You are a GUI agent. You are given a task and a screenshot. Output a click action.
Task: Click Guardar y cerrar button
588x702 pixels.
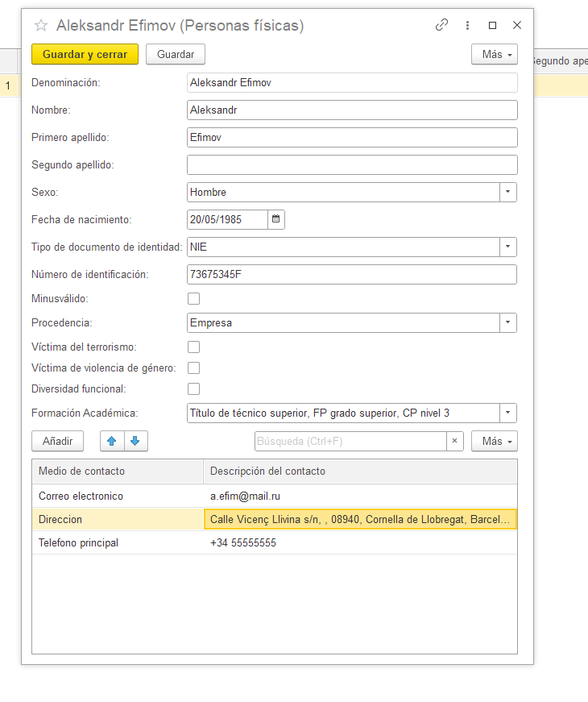tap(85, 54)
